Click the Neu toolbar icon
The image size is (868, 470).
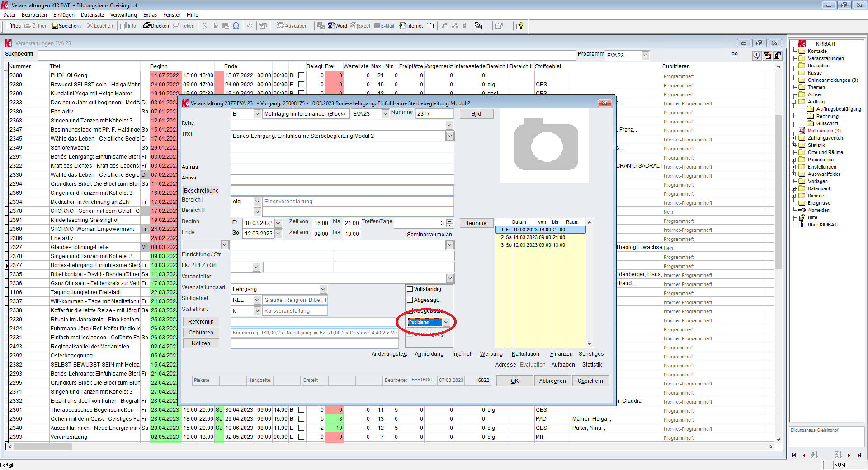click(x=14, y=26)
